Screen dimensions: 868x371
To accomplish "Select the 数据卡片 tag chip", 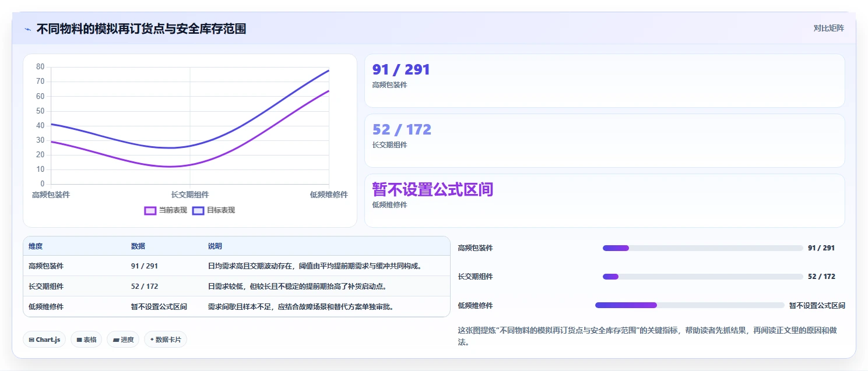I will click(166, 340).
